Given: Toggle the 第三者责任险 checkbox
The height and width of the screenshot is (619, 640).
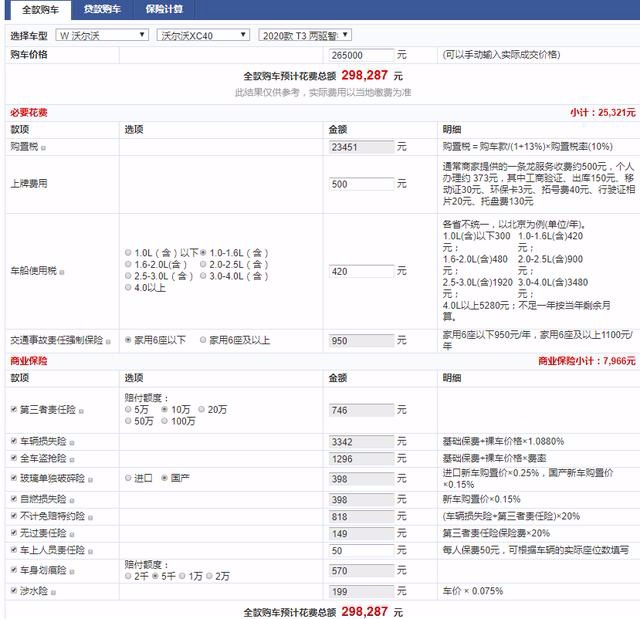Looking at the screenshot, I should click(14, 409).
